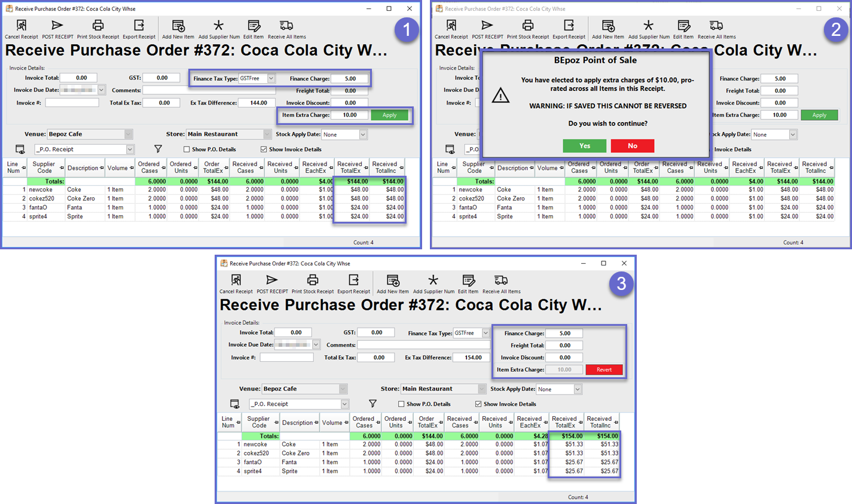Click the red Revert button
Image resolution: width=852 pixels, height=504 pixels.
[x=604, y=369]
